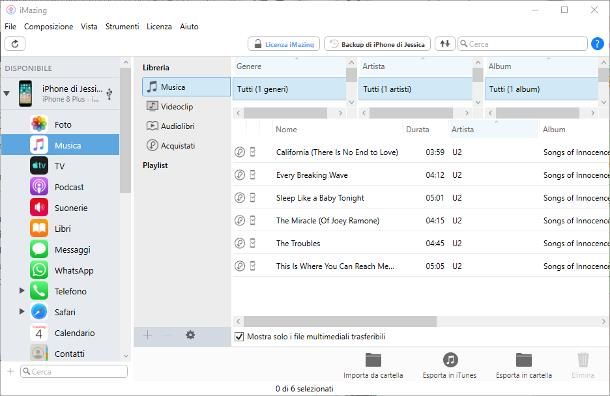Open the Podcast section
Image resolution: width=610 pixels, height=396 pixels.
[60, 187]
